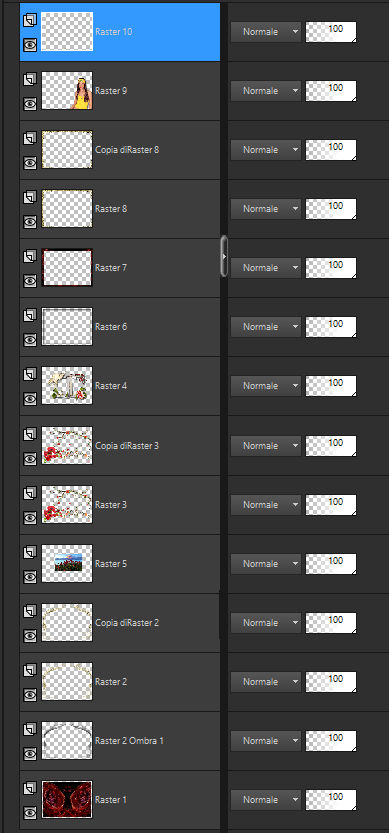Image resolution: width=389 pixels, height=833 pixels.
Task: Click the layer type icon of Raster 1
Action: (x=30, y=788)
